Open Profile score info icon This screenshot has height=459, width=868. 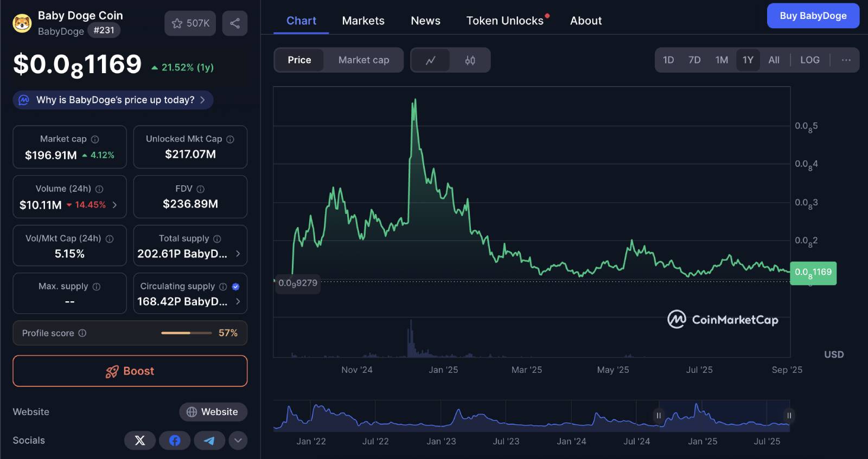point(82,333)
